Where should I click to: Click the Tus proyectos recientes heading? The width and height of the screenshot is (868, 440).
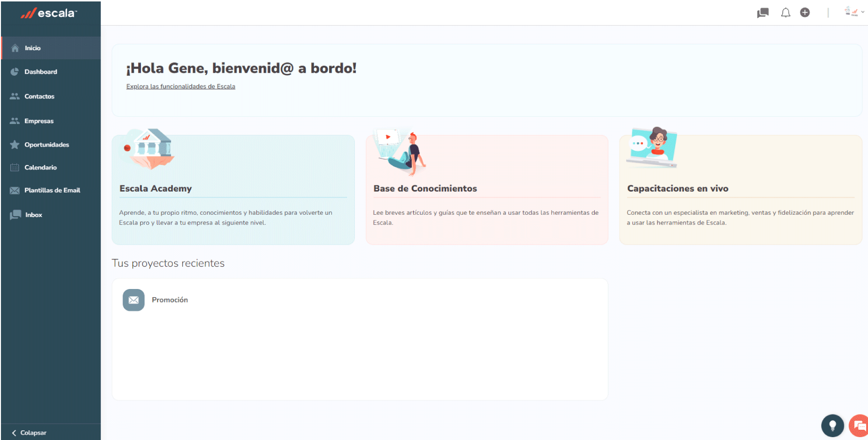(168, 263)
